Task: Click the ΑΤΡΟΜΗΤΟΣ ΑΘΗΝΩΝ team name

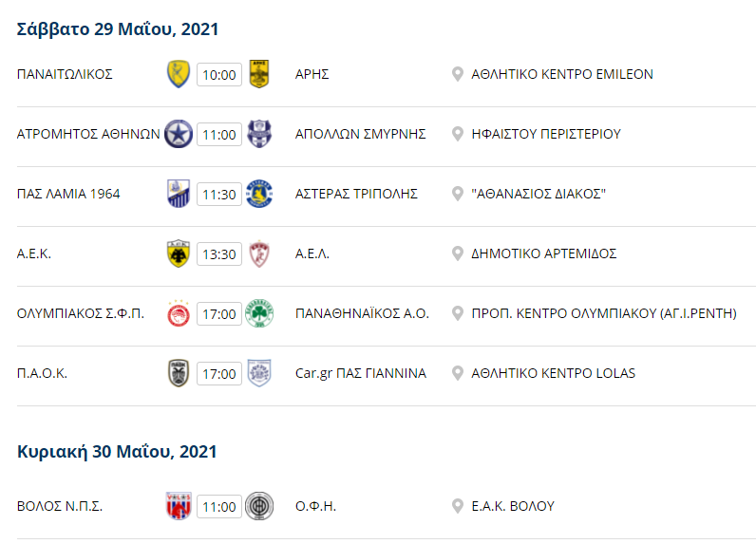Action: point(88,134)
